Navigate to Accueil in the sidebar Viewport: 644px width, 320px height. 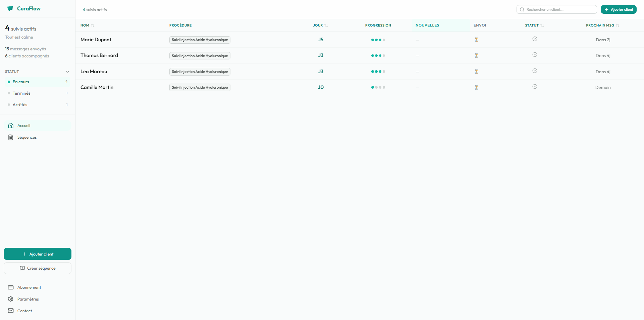(23, 125)
